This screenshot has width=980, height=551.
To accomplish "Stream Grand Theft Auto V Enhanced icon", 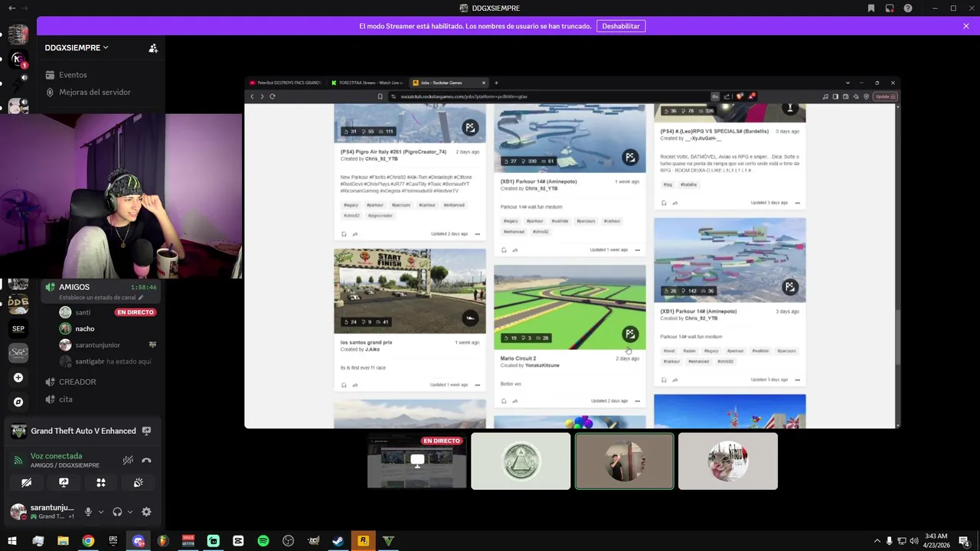I will [x=146, y=431].
